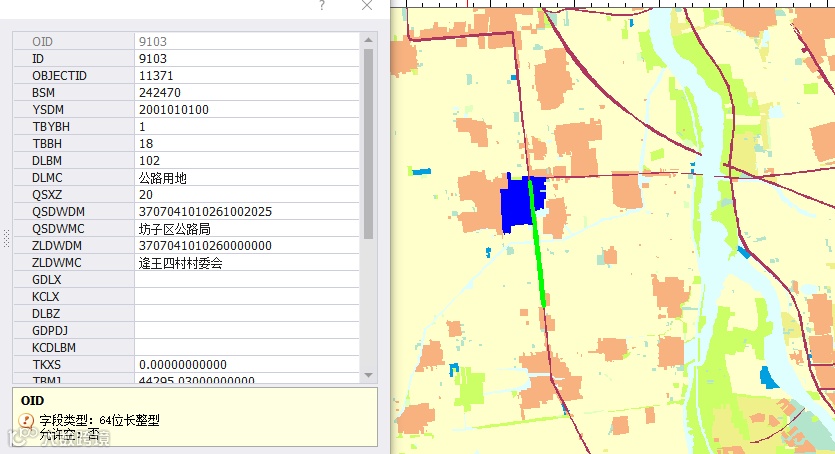Select the ZLDWDM field name
Image resolution: width=835 pixels, height=454 pixels.
click(x=57, y=246)
